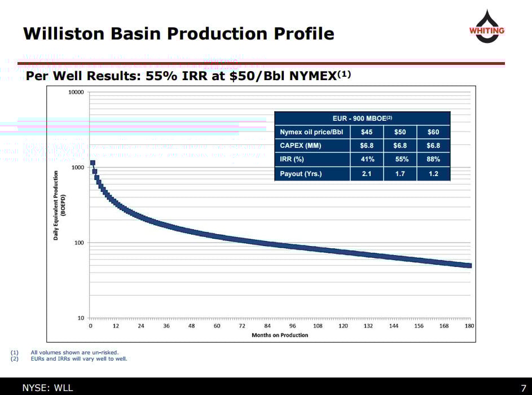Click footnote 'All volumes shown are un-risked'
Image resolution: width=532 pixels, height=395 pixels.
point(74,353)
